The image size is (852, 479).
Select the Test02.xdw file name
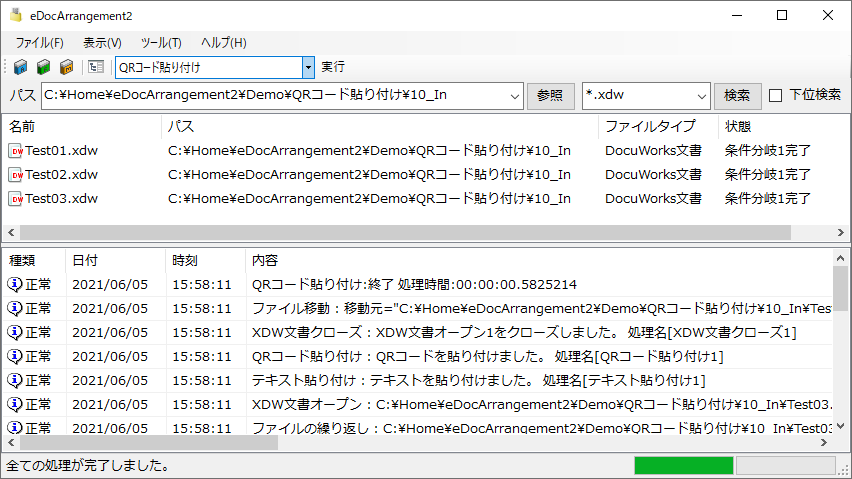point(61,175)
